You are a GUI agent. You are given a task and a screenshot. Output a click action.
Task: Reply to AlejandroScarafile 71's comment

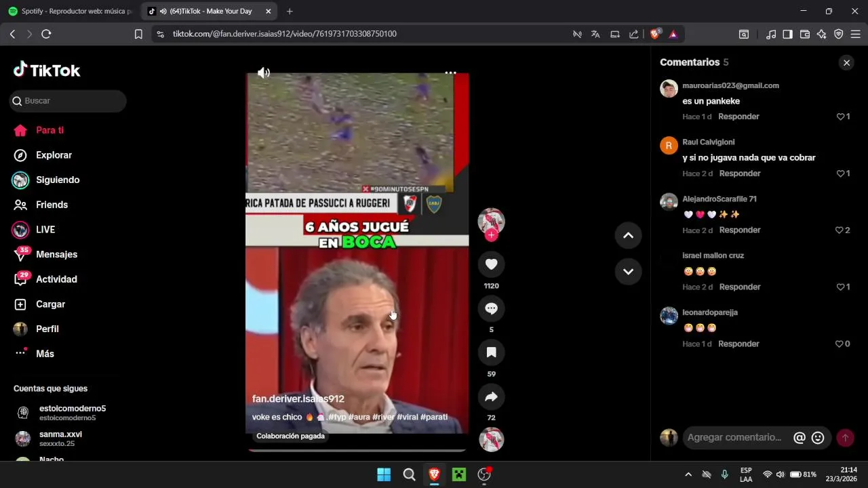(740, 230)
